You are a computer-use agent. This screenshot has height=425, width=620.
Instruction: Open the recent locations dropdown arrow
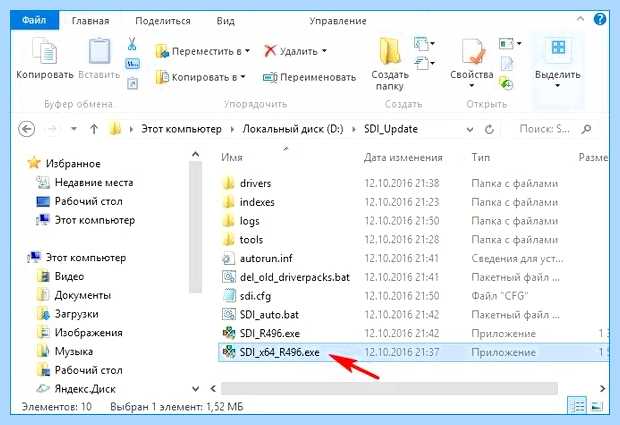74,129
